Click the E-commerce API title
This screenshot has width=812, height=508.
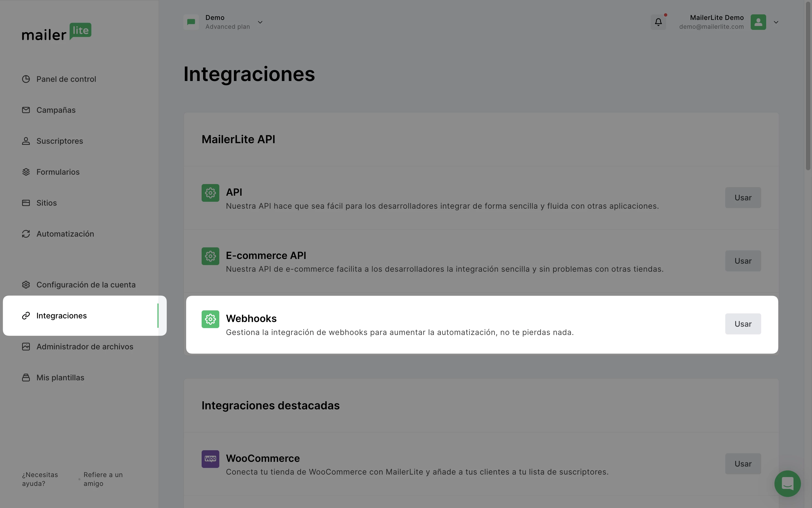click(266, 255)
